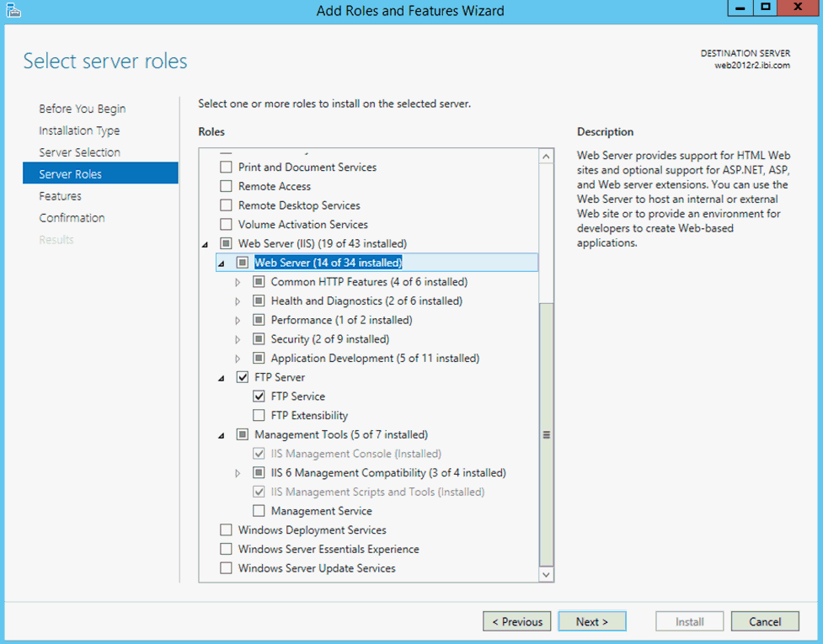Click the web2012r2.ibi.com destination server text
Image resolution: width=823 pixels, height=644 pixels.
[751, 66]
